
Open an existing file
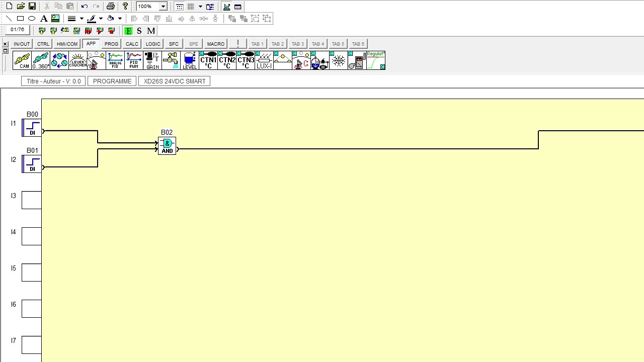[21, 7]
